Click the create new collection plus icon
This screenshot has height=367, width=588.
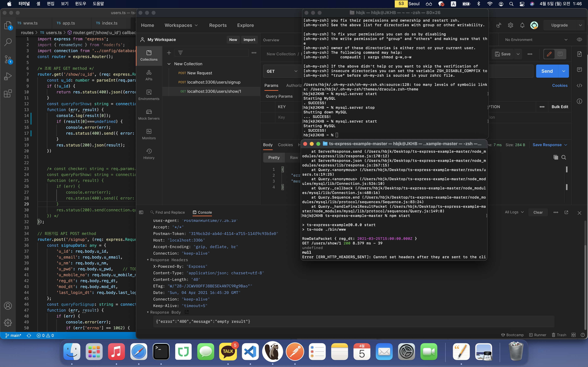pos(169,53)
